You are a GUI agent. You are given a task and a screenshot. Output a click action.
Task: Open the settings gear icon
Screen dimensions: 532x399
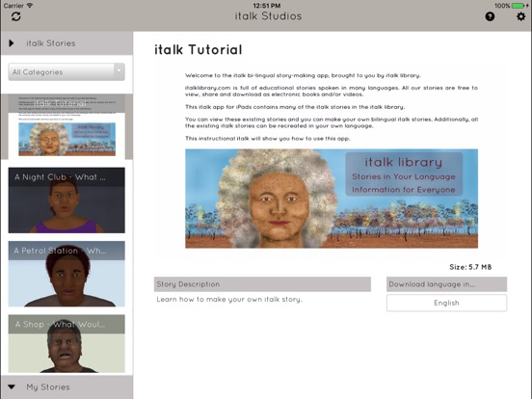[520, 16]
